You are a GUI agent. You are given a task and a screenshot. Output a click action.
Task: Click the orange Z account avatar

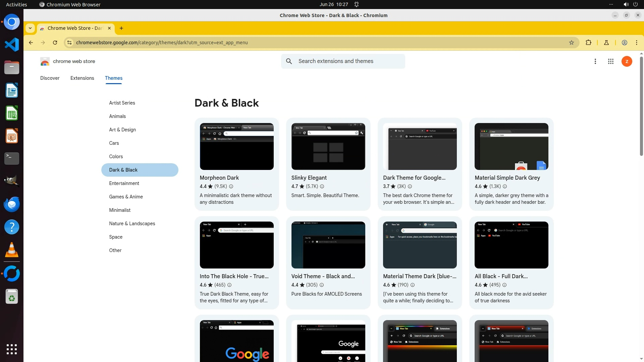627,61
